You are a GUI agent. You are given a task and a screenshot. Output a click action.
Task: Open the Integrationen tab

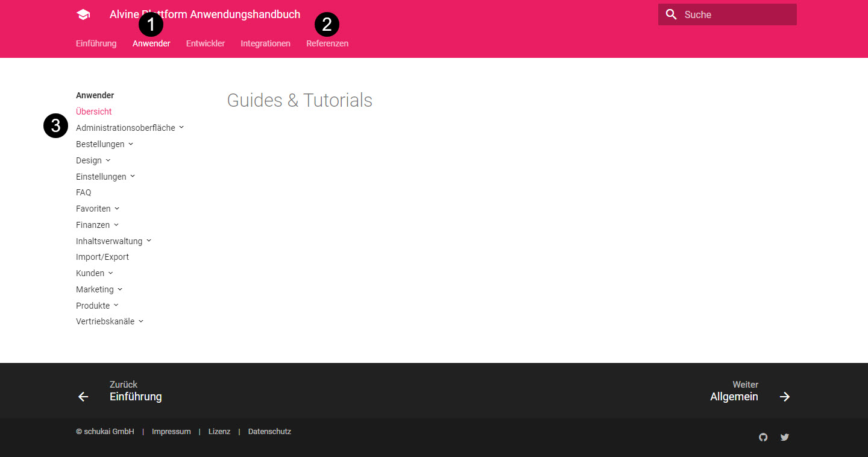(265, 43)
